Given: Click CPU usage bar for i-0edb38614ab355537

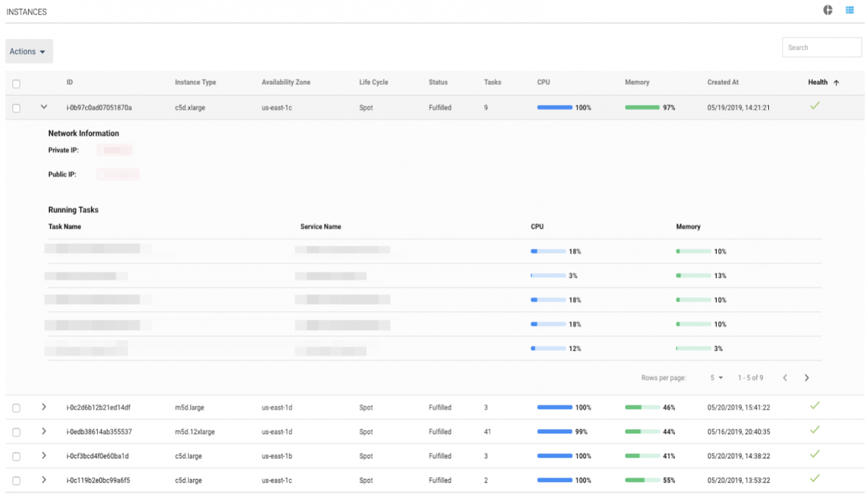Looking at the screenshot, I should (x=554, y=432).
